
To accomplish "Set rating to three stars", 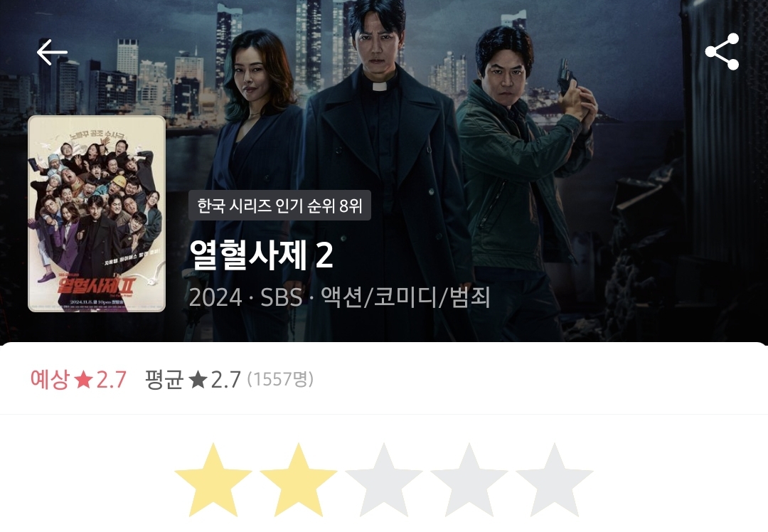I will tap(383, 480).
